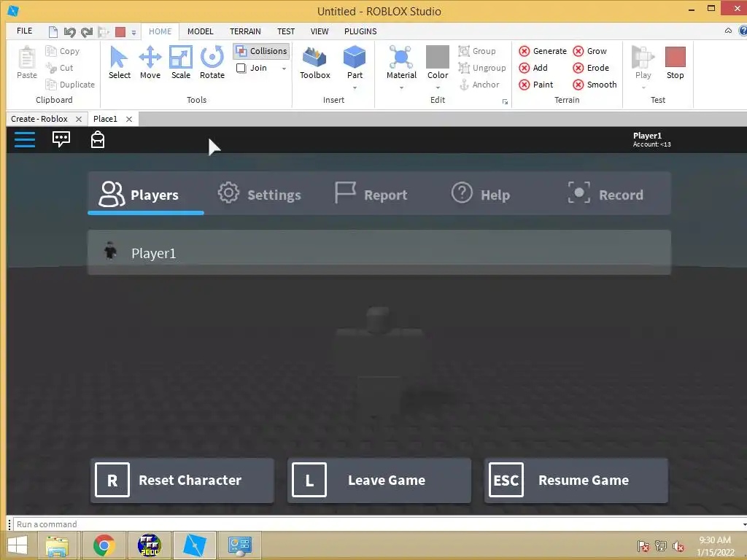The image size is (747, 560).
Task: Click Paint terrain tool
Action: tap(536, 85)
